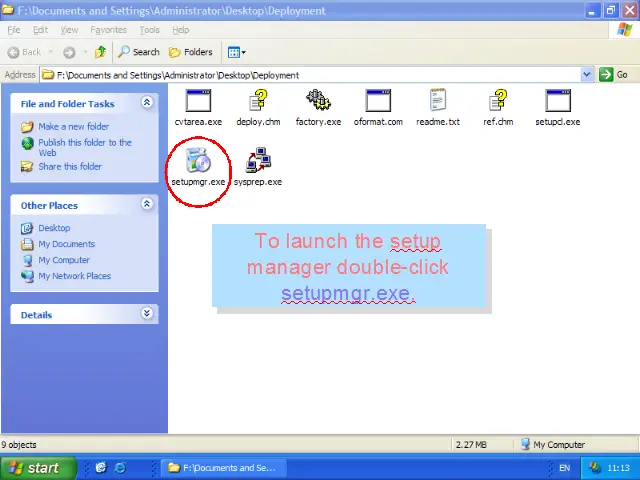Toggle the Folders pane
This screenshot has width=640, height=480.
click(x=191, y=52)
